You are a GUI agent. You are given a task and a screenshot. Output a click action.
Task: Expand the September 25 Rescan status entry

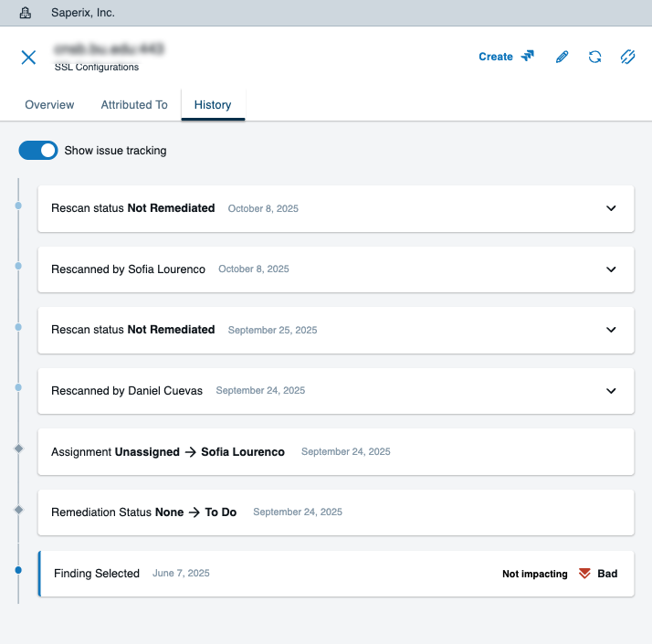tap(611, 330)
